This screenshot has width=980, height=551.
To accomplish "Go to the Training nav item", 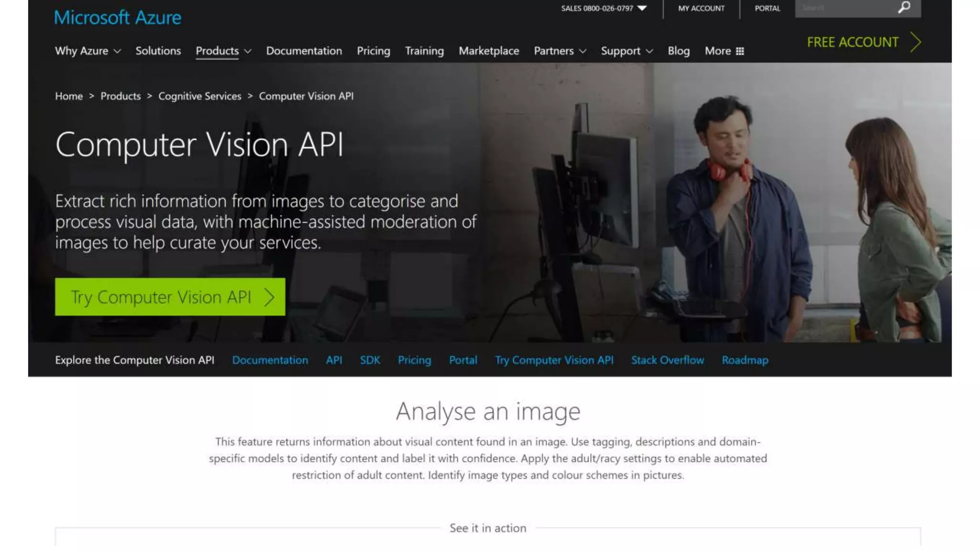I will (424, 51).
